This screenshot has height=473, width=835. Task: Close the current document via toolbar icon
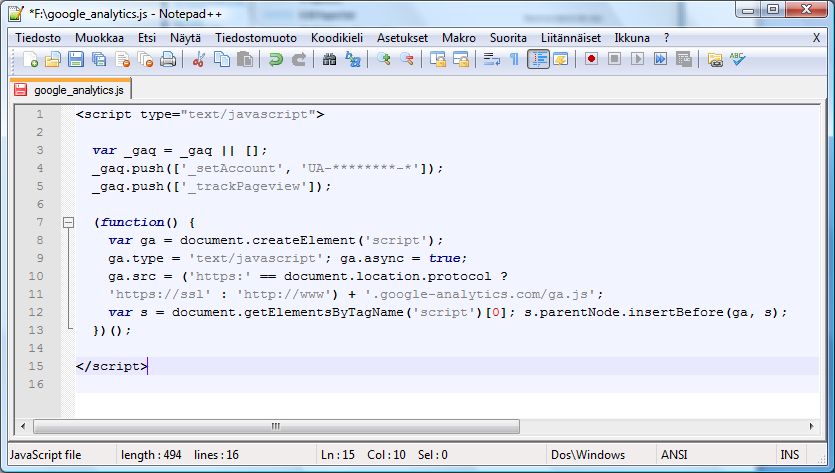[x=122, y=59]
